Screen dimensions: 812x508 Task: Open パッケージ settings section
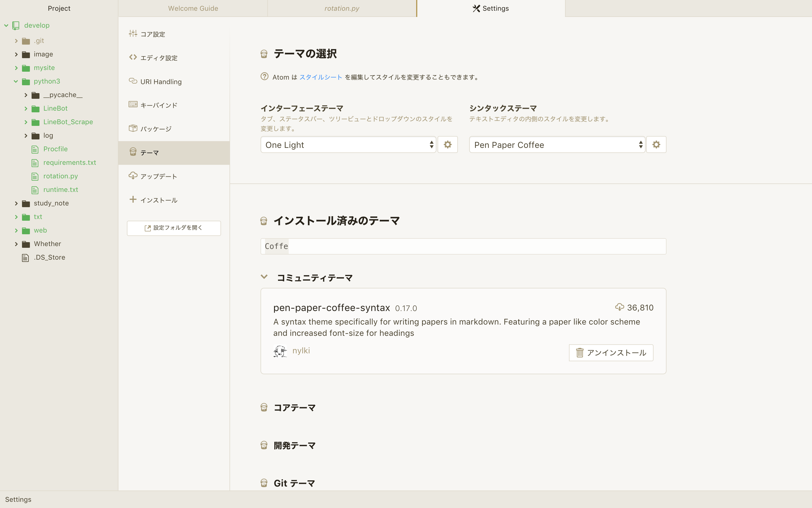(174, 129)
